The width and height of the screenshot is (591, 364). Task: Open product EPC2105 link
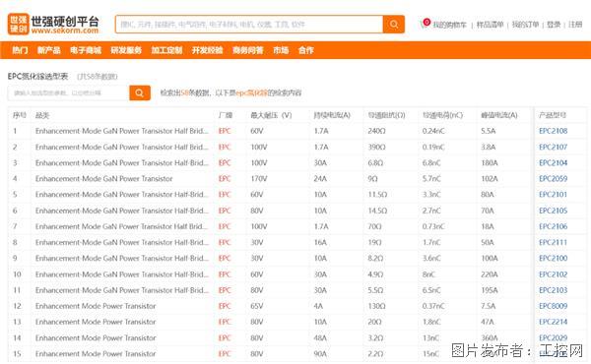pyautogui.click(x=553, y=211)
